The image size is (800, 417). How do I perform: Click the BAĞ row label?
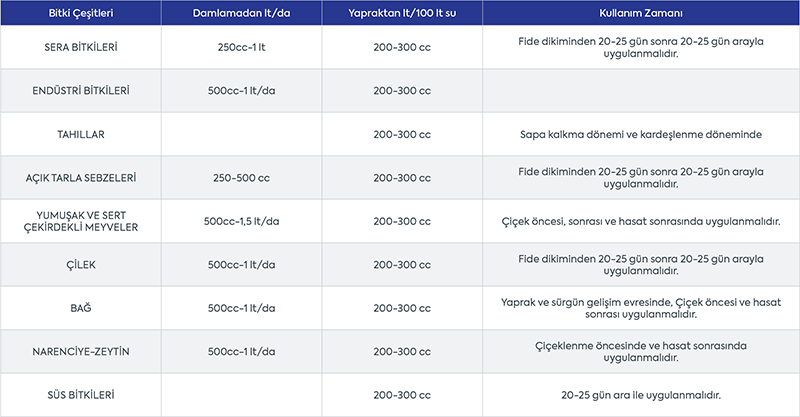click(80, 308)
